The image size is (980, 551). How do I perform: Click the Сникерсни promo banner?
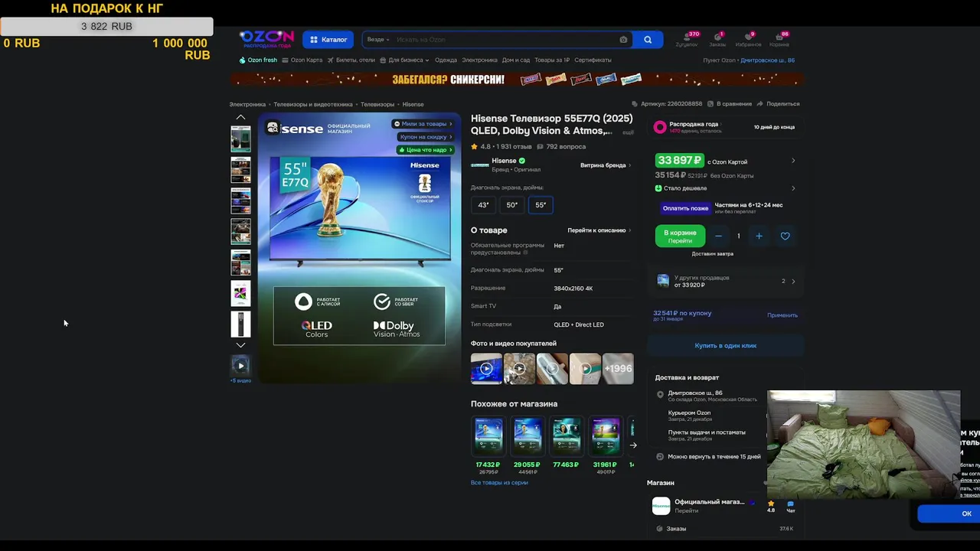(517, 79)
